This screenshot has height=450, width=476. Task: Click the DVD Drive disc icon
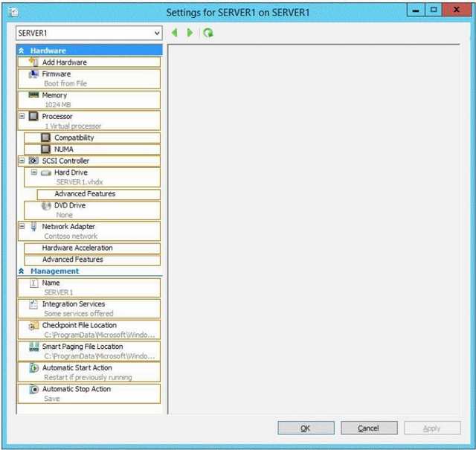coord(46,205)
